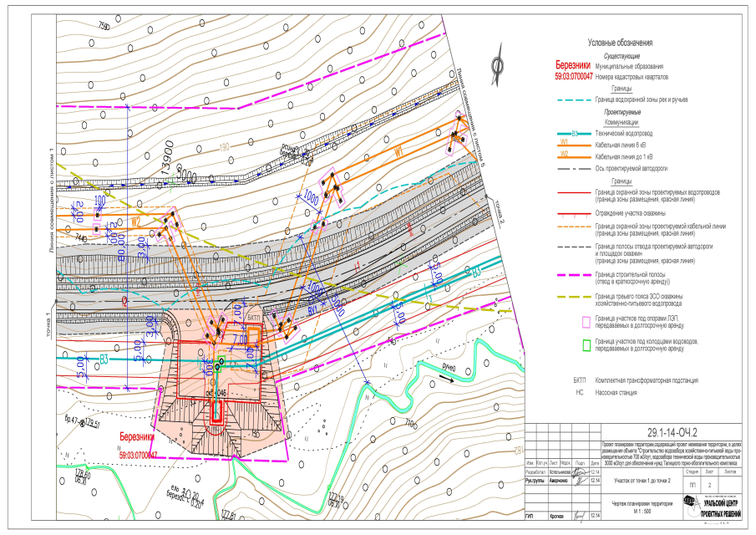The height and width of the screenshot is (535, 756).
Task: Click cadastral number 59:03:0700047 in legend
Action: (573, 76)
